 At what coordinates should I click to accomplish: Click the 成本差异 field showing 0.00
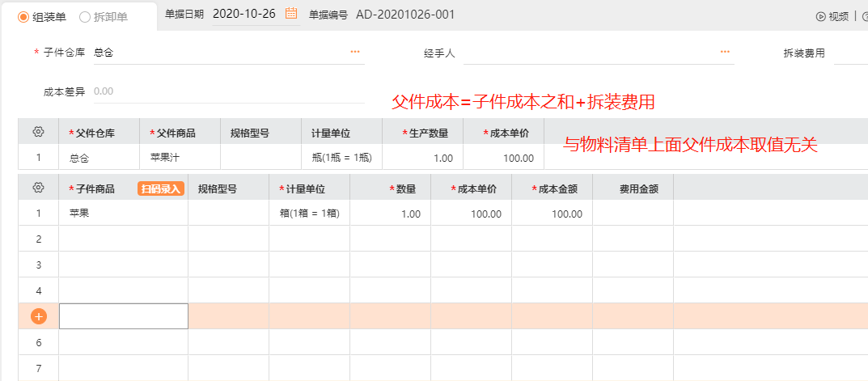[229, 92]
